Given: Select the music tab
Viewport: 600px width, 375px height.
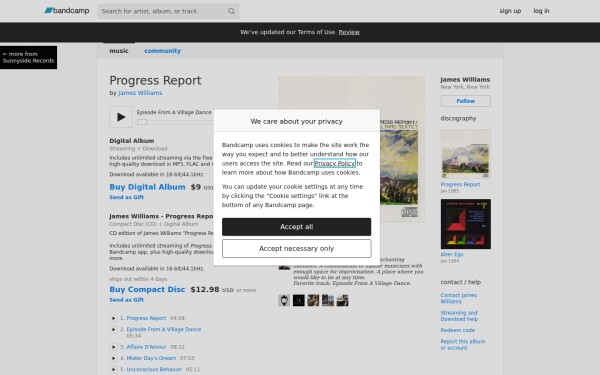Looking at the screenshot, I should tap(119, 51).
